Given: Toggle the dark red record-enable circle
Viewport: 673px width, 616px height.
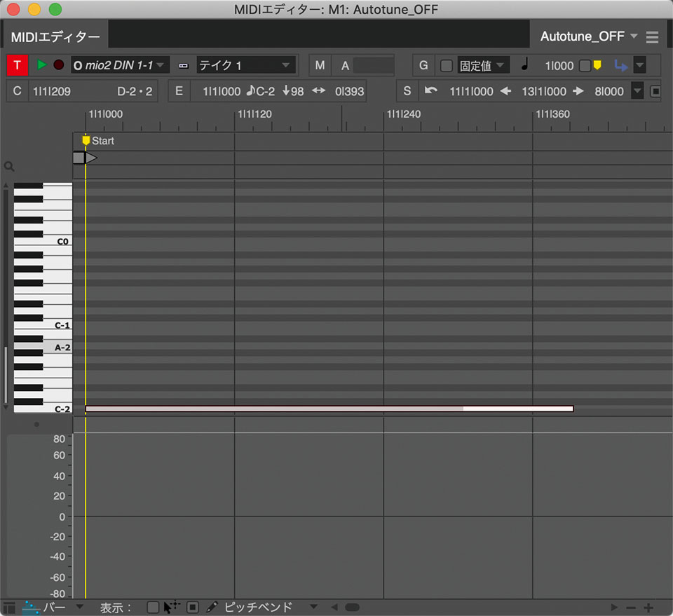Looking at the screenshot, I should [x=59, y=64].
